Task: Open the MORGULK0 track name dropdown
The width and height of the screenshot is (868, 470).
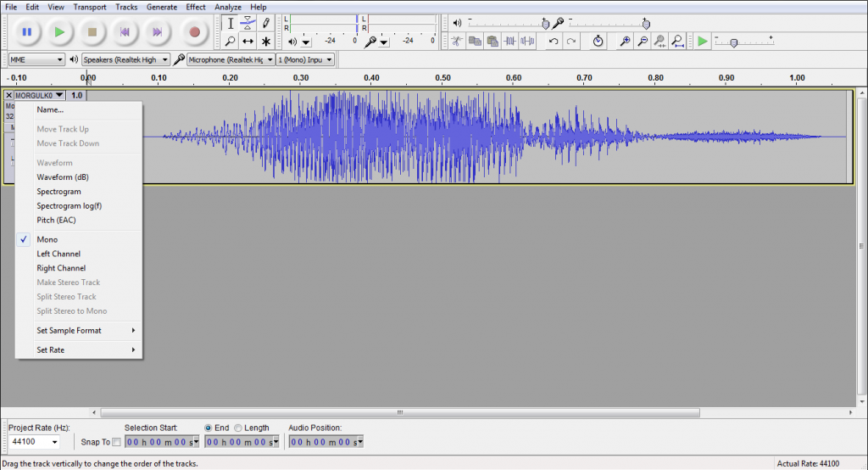Action: click(39, 95)
